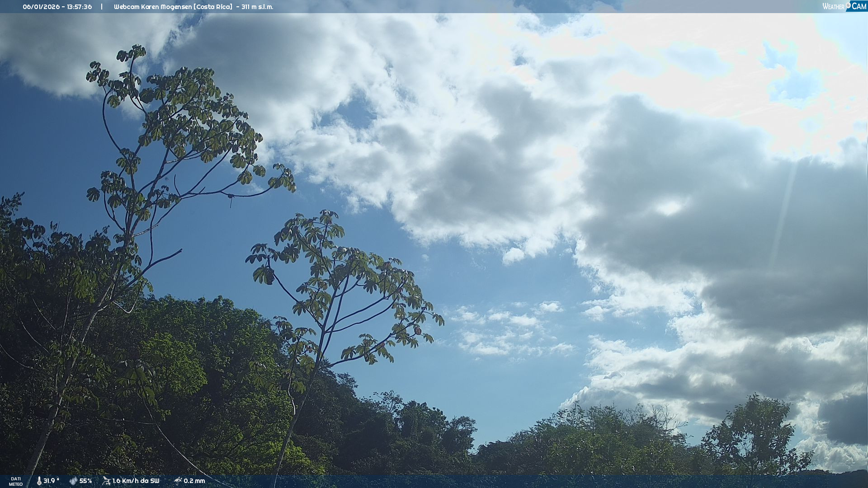Click the 13:57:36 time display

click(80, 7)
